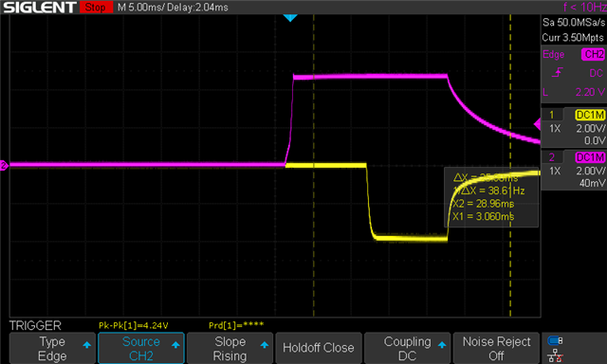Click the cyan trigger position marker
607x364 pixels.
point(290,18)
